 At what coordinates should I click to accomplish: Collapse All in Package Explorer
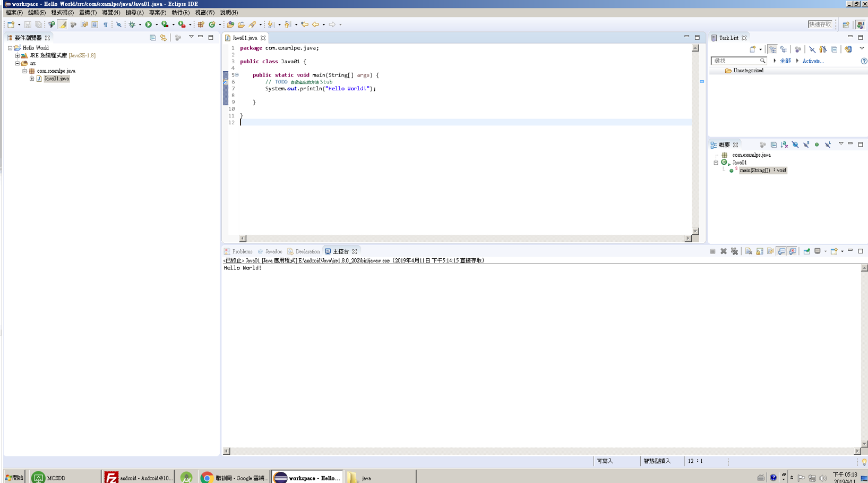(x=153, y=38)
